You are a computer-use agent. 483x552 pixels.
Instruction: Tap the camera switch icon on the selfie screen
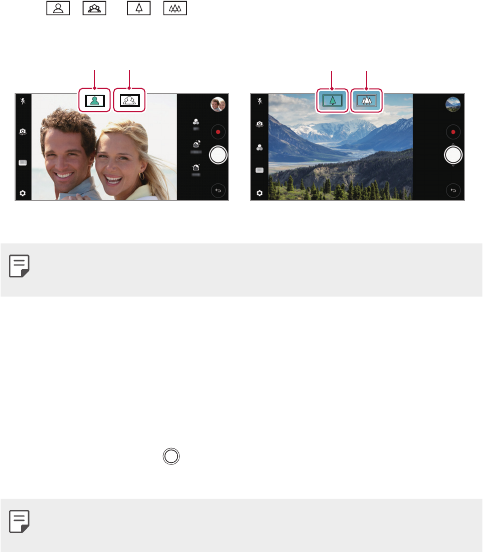pyautogui.click(x=23, y=132)
